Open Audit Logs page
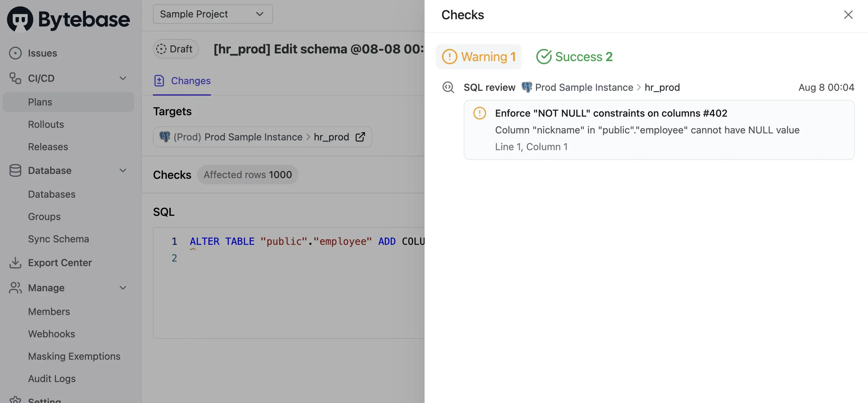This screenshot has width=868, height=403. tap(52, 379)
